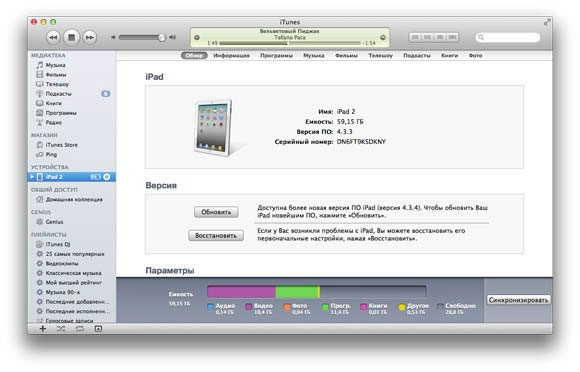Switch to the song list view button
The image size is (580, 372).
(415, 37)
